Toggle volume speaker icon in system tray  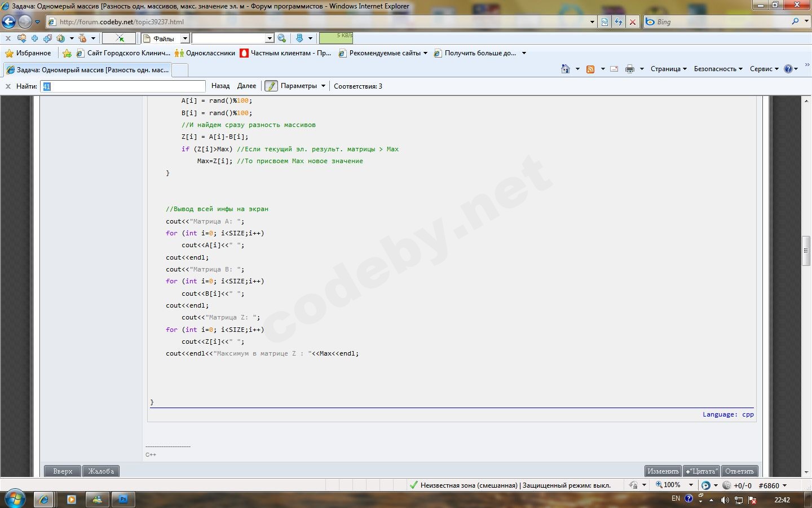click(x=725, y=500)
